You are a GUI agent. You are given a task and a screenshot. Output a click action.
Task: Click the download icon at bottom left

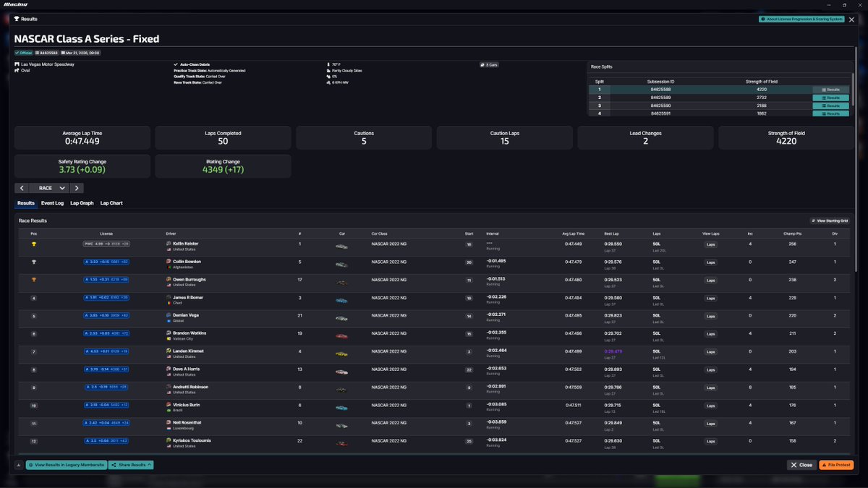tap(18, 465)
